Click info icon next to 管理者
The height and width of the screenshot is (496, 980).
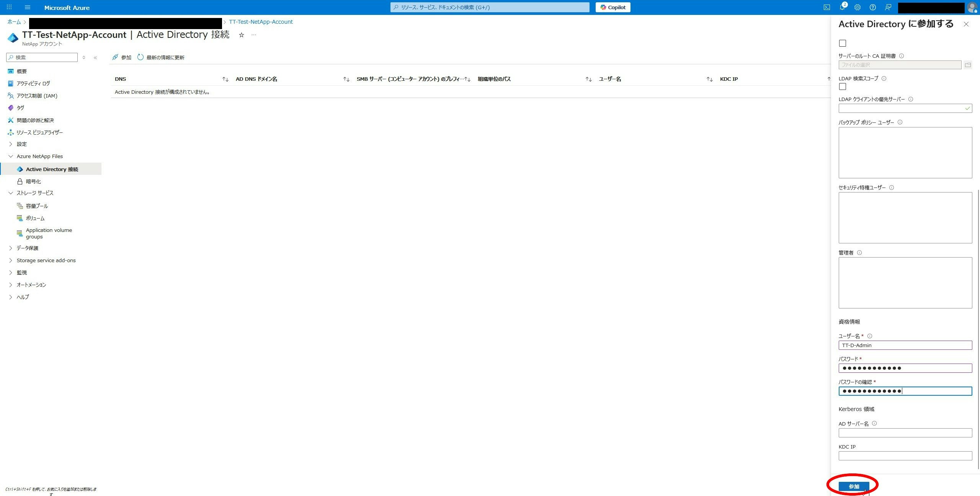coord(859,253)
